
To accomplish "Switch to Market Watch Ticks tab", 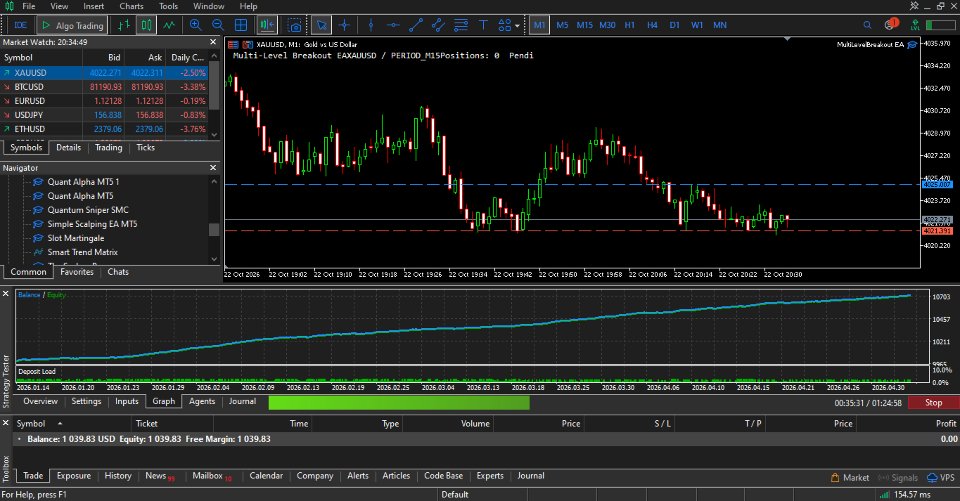I will 146,148.
